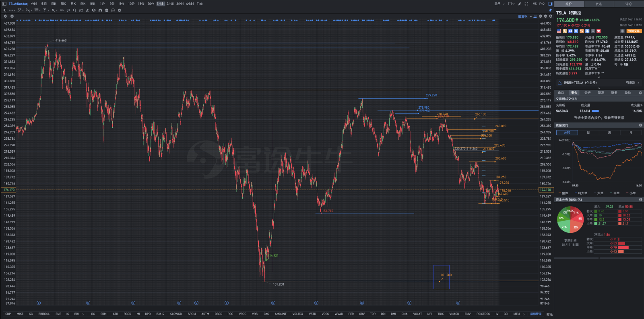Toggle right side panel visibility icon

[x=550, y=4]
